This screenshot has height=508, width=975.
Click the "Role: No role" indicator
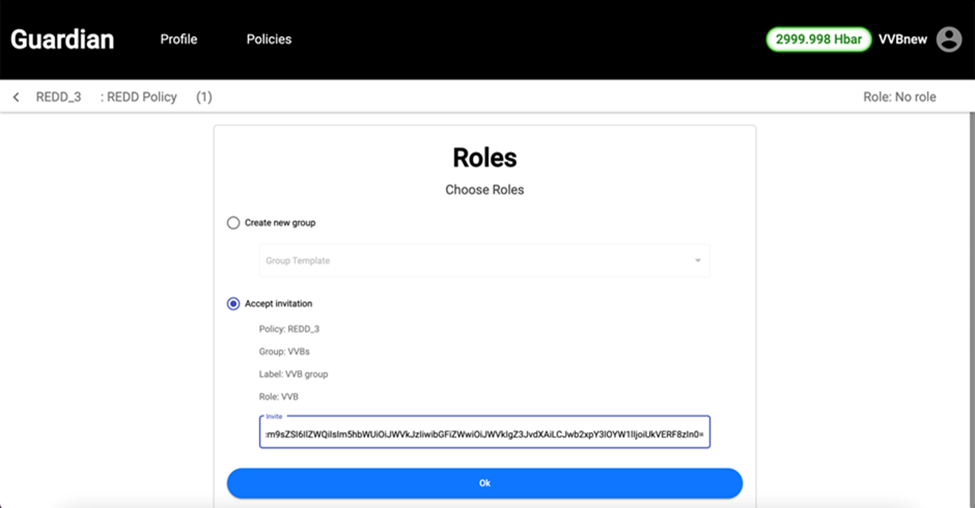pyautogui.click(x=899, y=97)
